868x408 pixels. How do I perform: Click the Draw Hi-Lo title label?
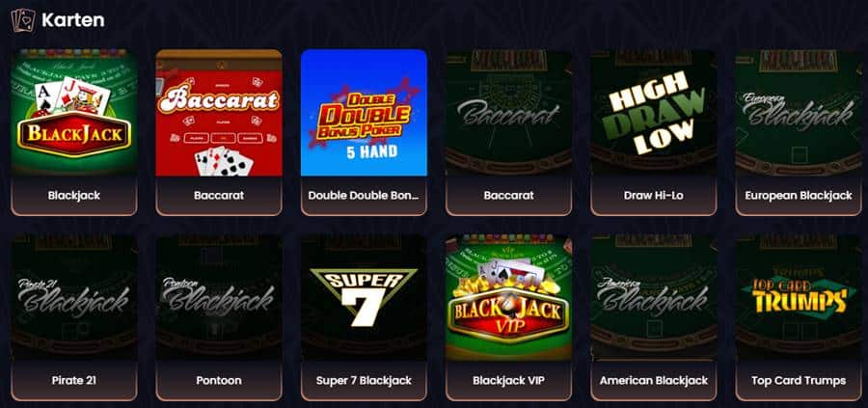[654, 196]
